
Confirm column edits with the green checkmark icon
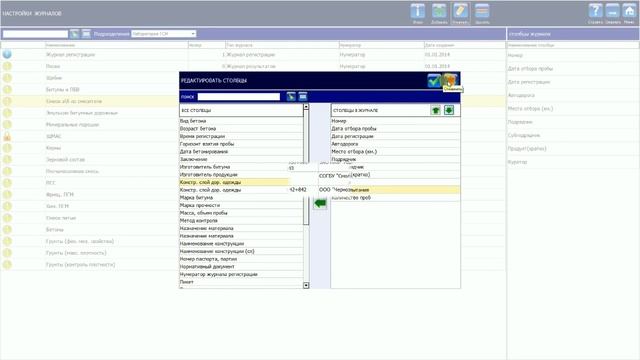[x=433, y=80]
